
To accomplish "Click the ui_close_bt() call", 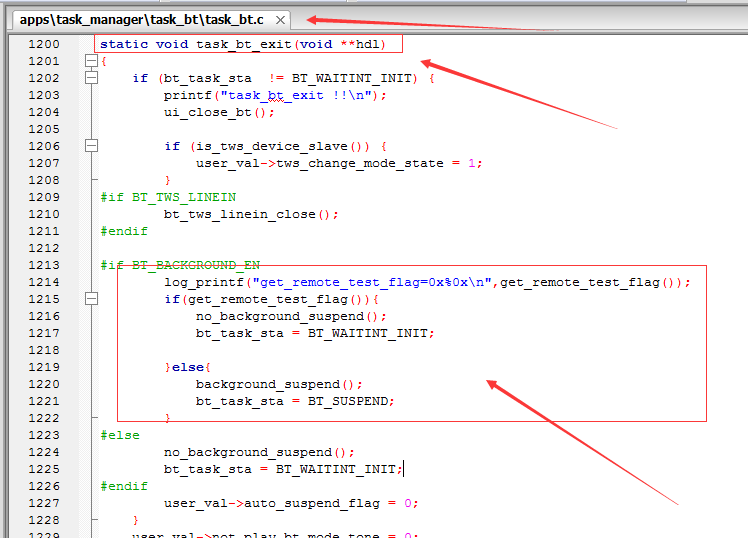I will tap(219, 113).
